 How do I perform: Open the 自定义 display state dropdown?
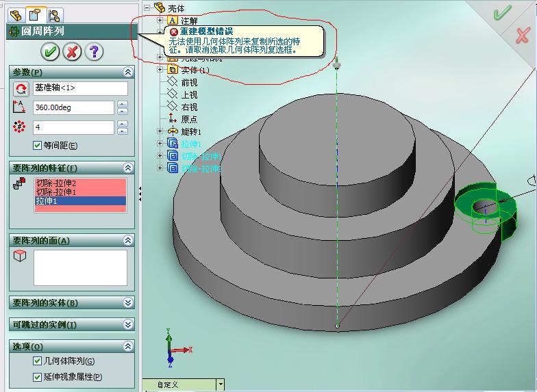click(x=221, y=384)
